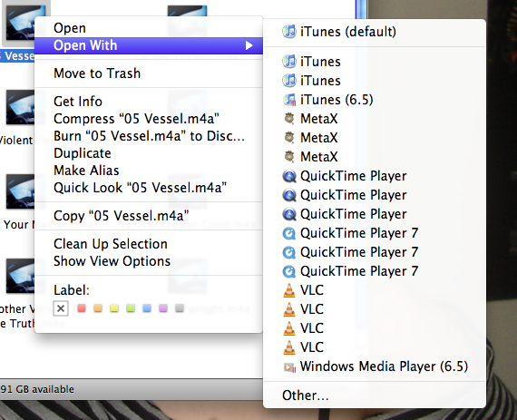Open with iTunes (6.5)
517x420 pixels.
pyautogui.click(x=375, y=100)
